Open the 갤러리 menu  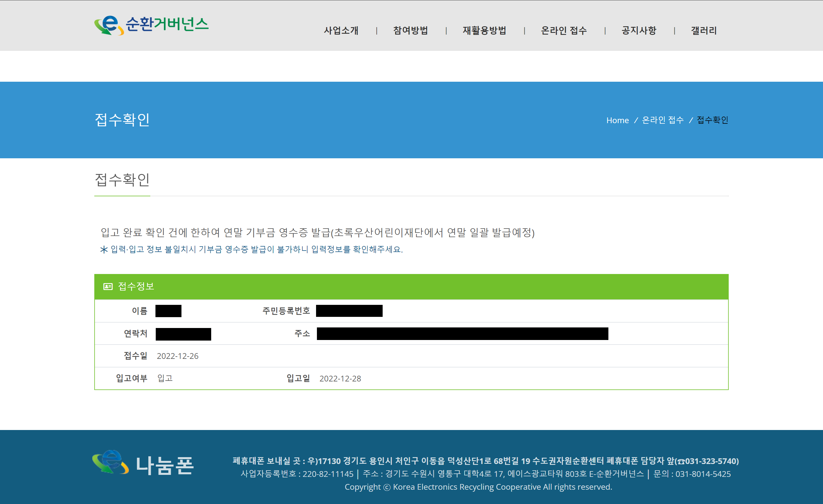tap(704, 31)
